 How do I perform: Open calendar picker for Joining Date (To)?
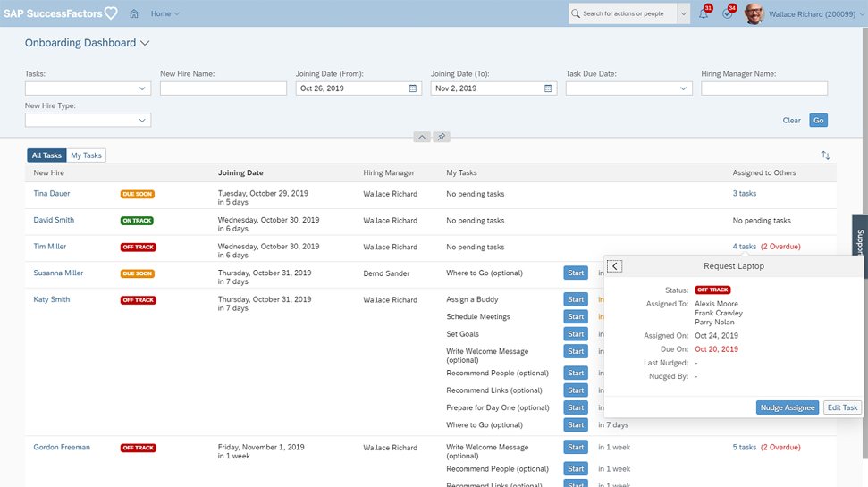coord(548,88)
